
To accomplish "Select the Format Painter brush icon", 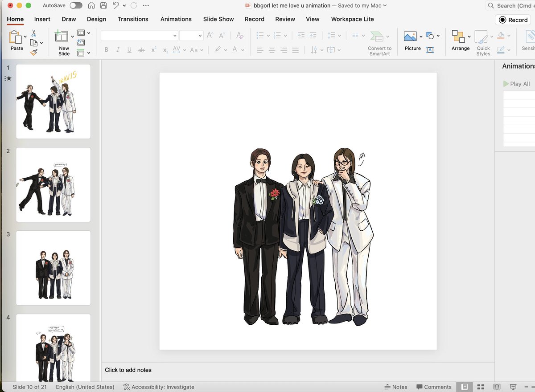I will [34, 52].
